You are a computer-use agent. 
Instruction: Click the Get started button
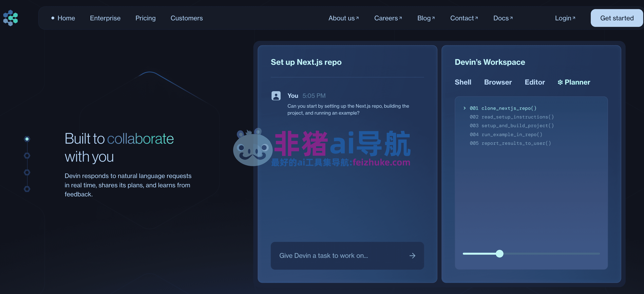616,18
